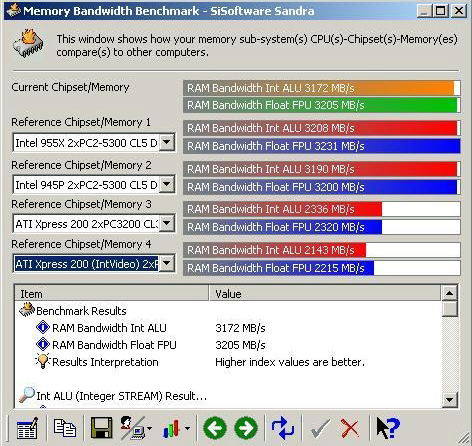The image size is (472, 446).
Task: Click the 3205 MB/s value cell
Action: pyautogui.click(x=240, y=345)
